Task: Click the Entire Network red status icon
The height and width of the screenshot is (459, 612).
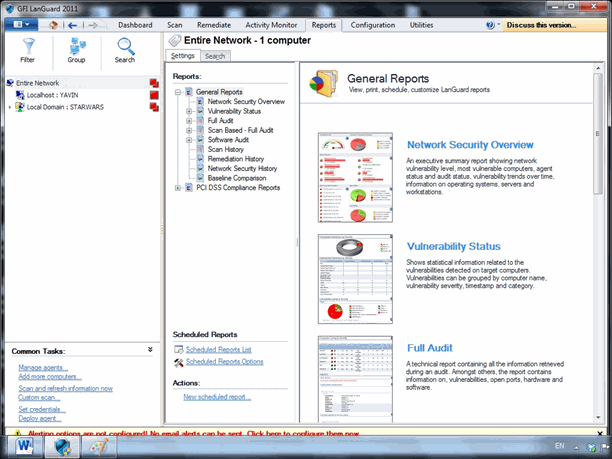Action: click(x=154, y=83)
